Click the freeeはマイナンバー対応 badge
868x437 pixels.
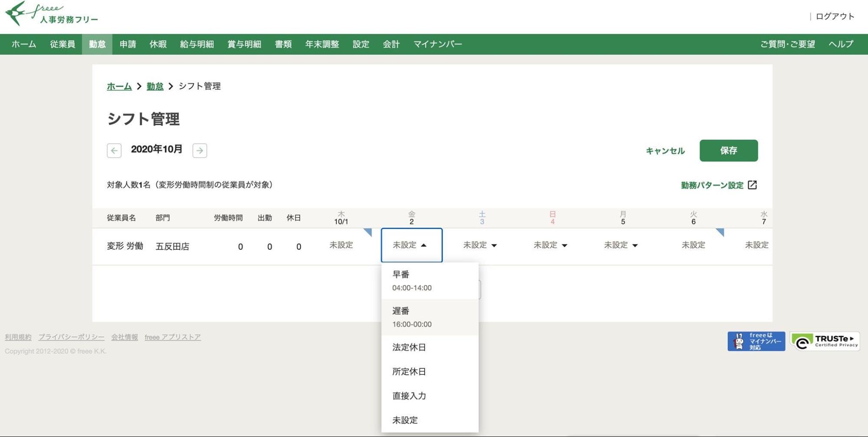[x=756, y=341]
